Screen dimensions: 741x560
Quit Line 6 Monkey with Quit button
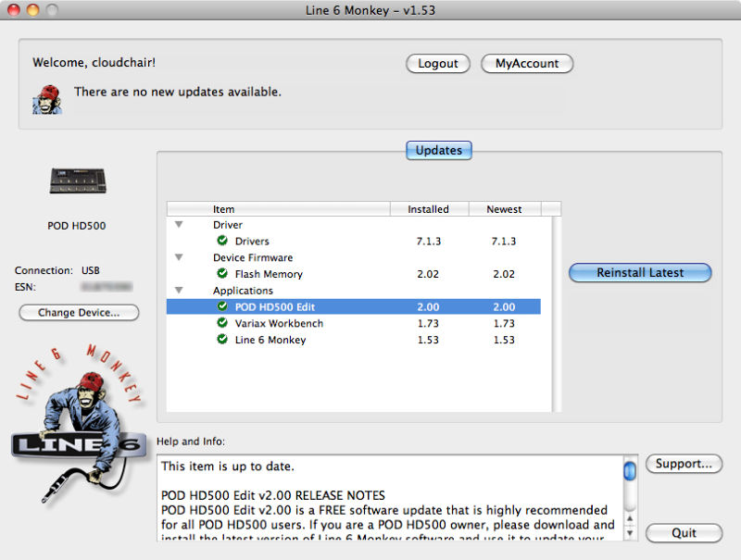(684, 533)
